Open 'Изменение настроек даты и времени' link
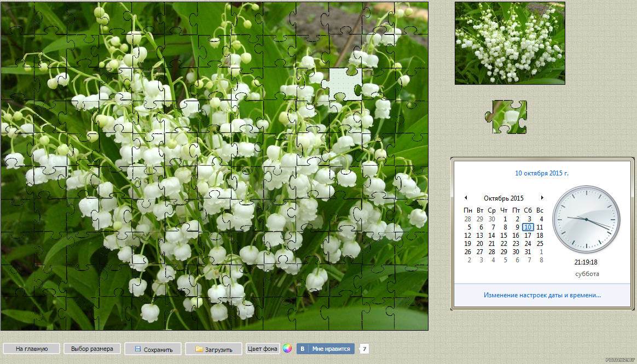The image size is (637, 364). click(x=542, y=295)
